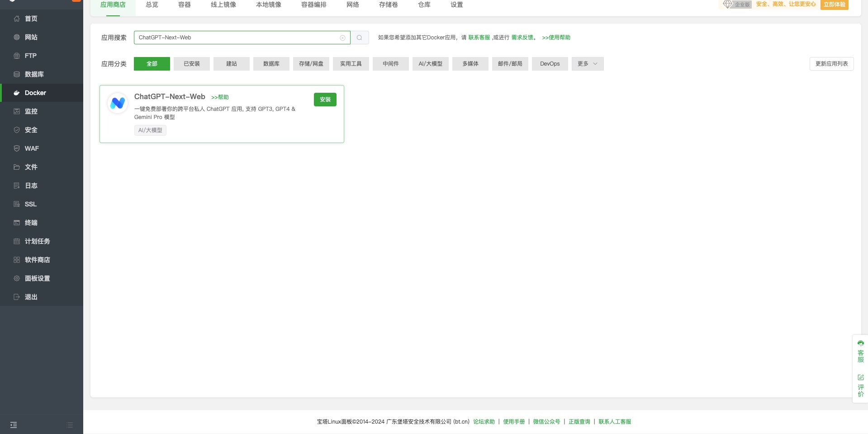Click the 更新应用列表 button
This screenshot has height=434, width=868.
coord(831,64)
